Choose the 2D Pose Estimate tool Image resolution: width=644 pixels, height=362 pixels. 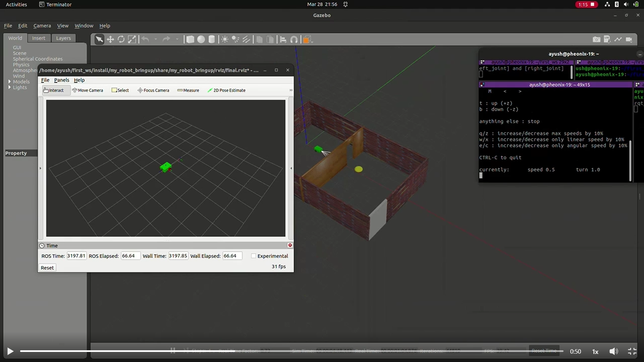(226, 90)
